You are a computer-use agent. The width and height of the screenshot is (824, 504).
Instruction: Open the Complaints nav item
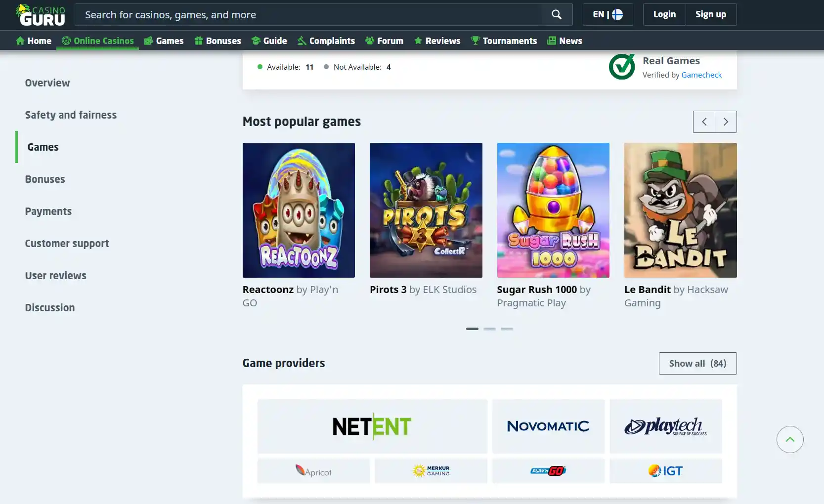point(326,41)
